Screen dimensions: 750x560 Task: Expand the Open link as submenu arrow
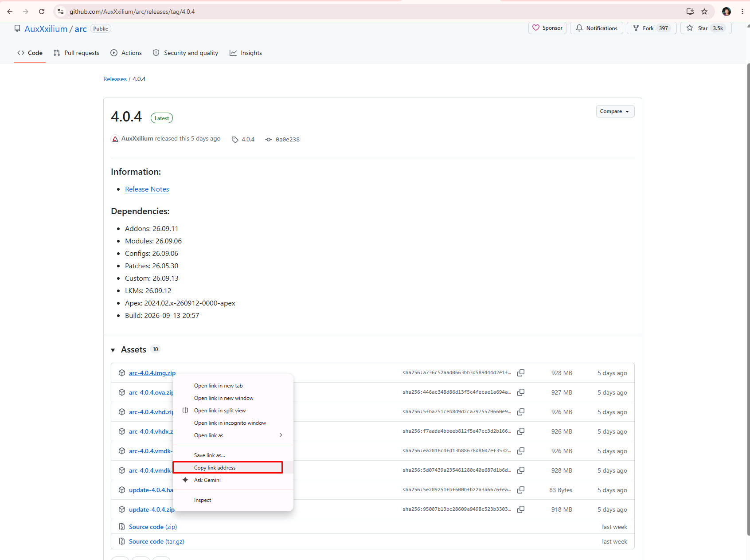coord(281,435)
